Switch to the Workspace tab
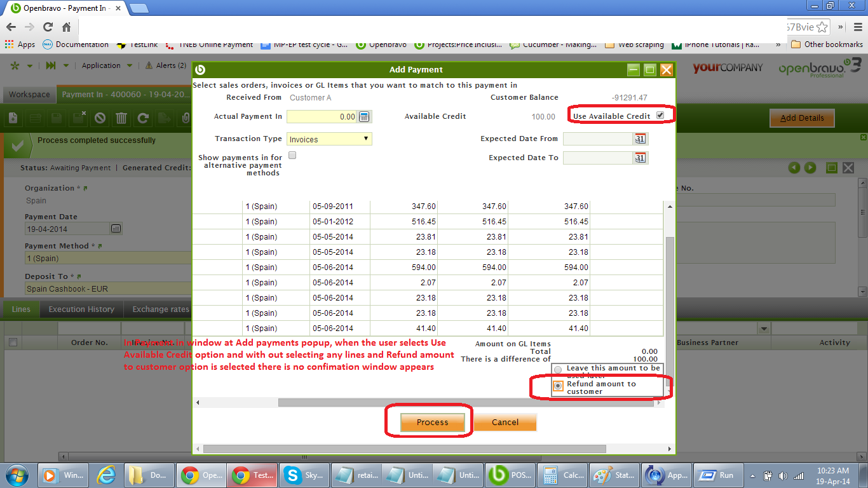868x488 pixels. coord(29,95)
